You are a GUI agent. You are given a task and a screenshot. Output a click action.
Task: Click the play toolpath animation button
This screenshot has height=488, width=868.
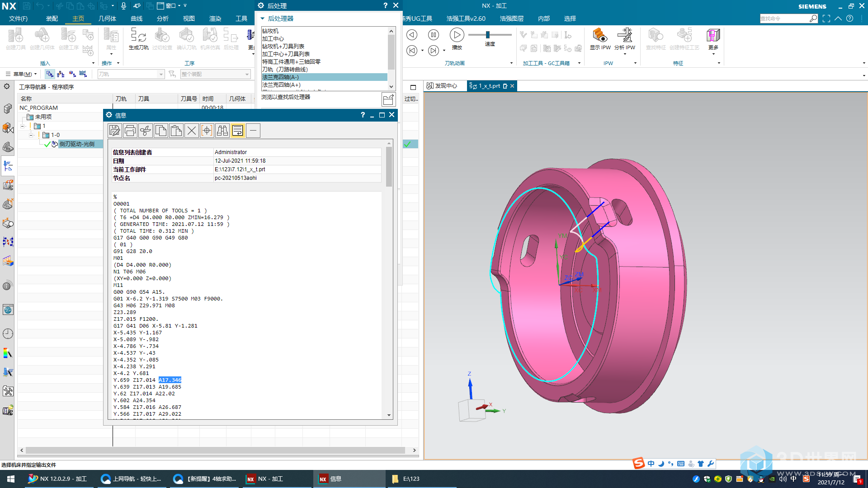point(457,35)
